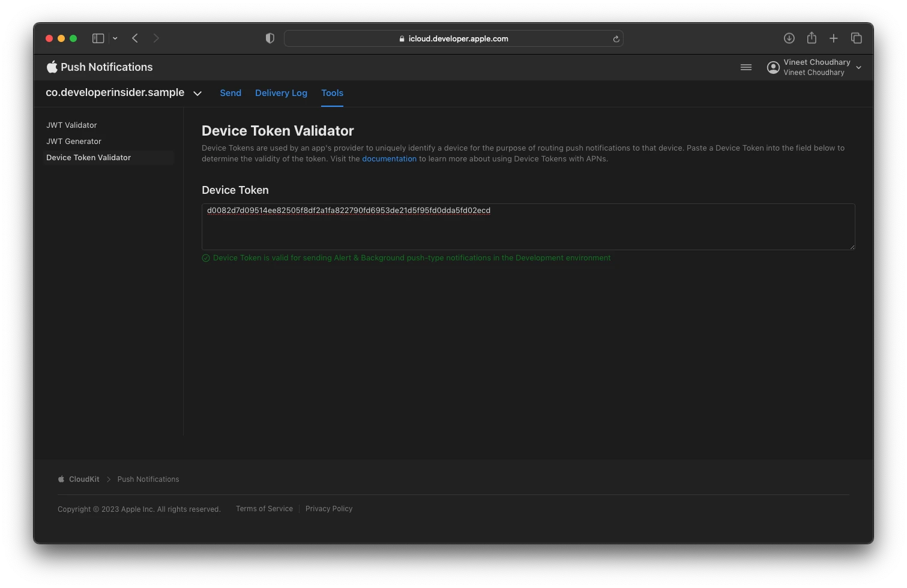Select the Tools tab
The width and height of the screenshot is (907, 588).
coord(332,93)
